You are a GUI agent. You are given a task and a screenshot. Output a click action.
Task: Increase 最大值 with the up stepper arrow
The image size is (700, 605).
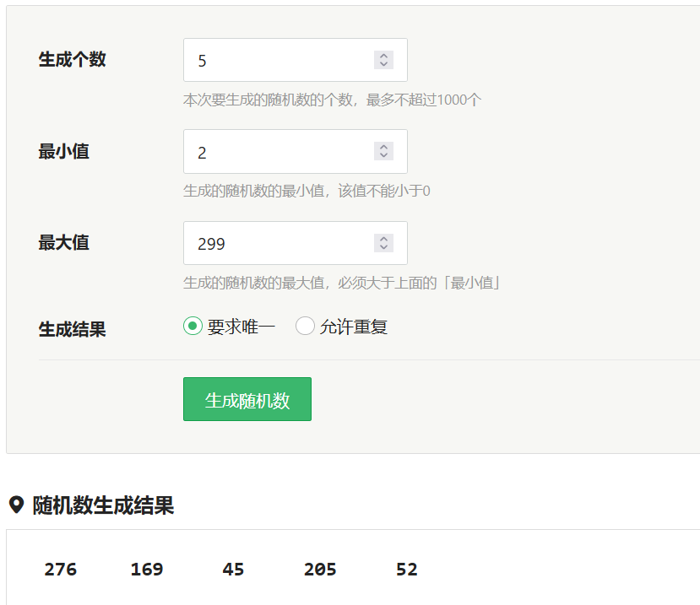[x=383, y=239]
